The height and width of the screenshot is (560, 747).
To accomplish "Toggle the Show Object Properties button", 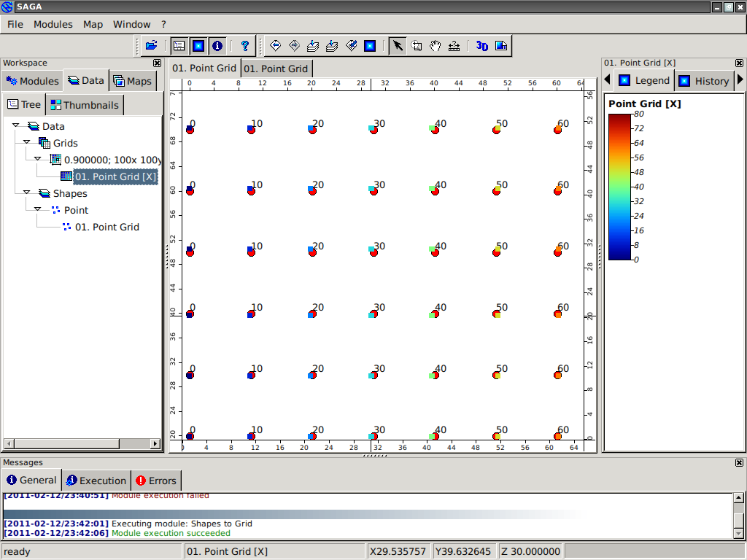I will click(198, 46).
